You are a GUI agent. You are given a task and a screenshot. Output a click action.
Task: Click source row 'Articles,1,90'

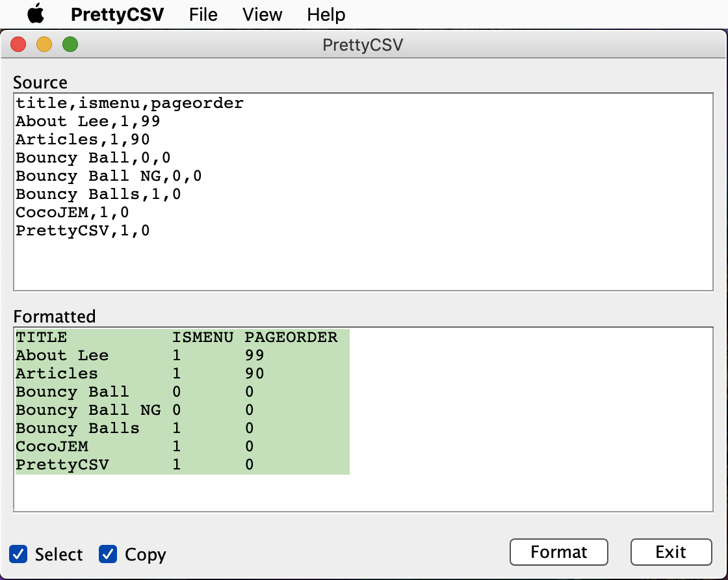[83, 139]
